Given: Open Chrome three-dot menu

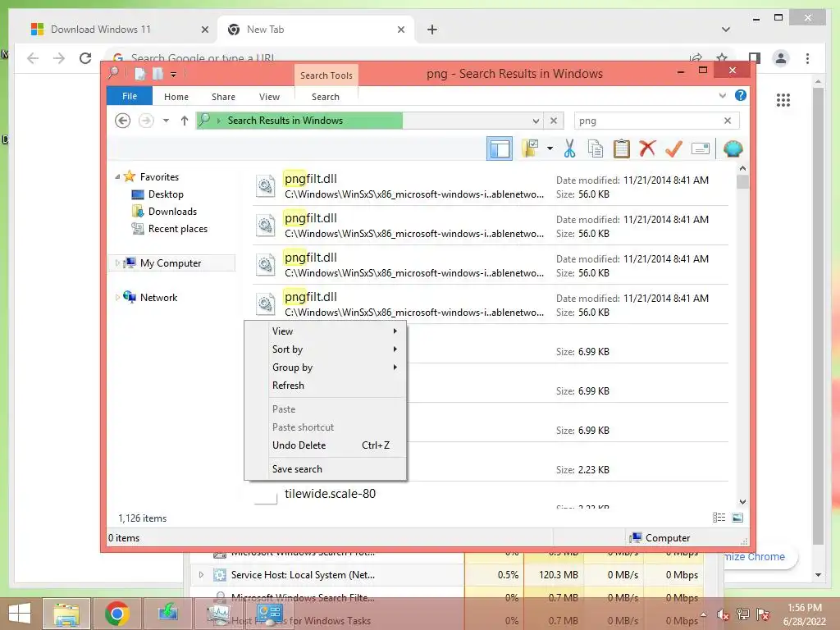Looking at the screenshot, I should tap(807, 58).
